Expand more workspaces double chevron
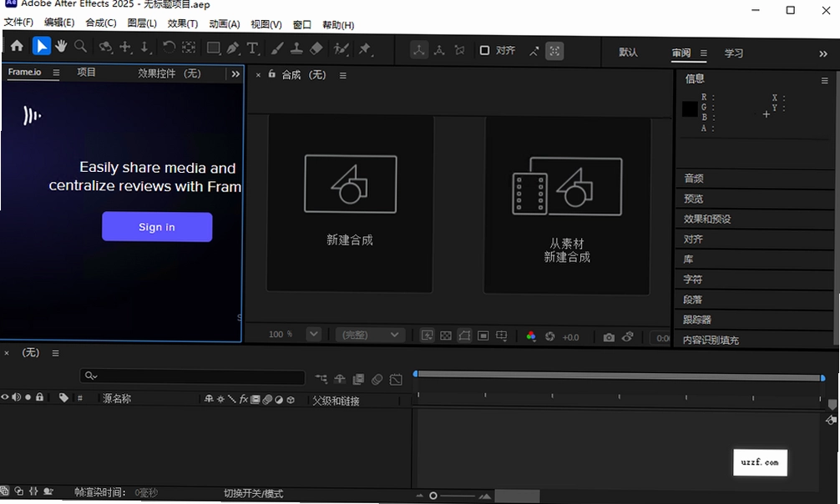This screenshot has width=840, height=504. [823, 53]
